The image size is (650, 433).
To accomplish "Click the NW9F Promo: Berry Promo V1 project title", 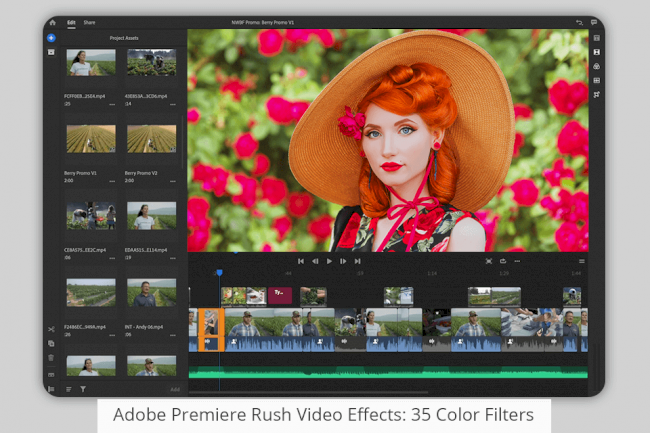I will (263, 22).
